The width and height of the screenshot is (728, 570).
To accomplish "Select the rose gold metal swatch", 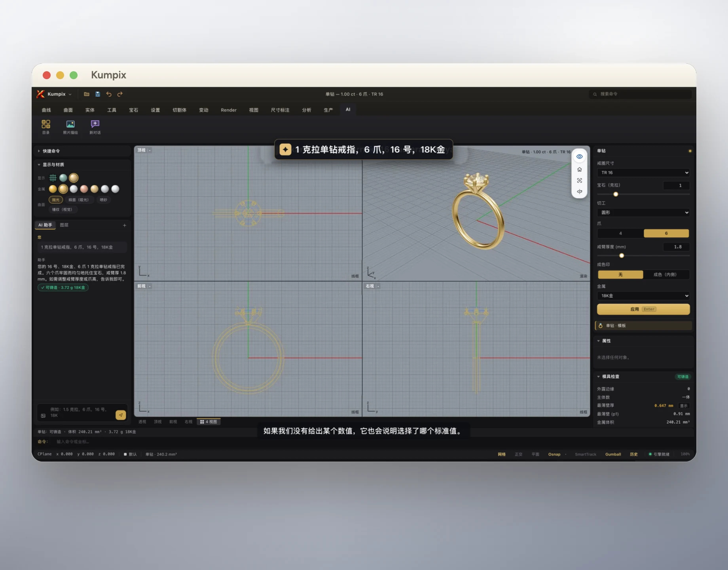I will tap(84, 189).
